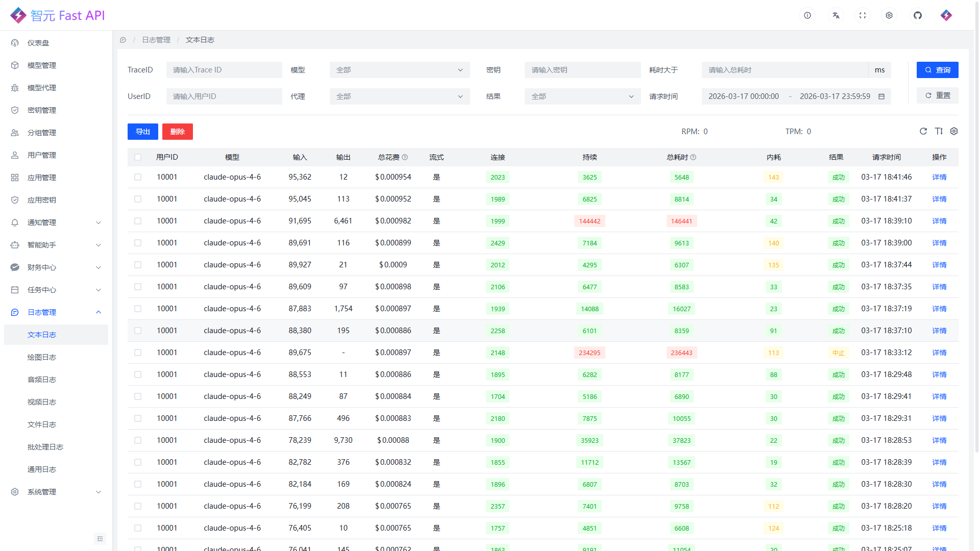Open the 结果 dropdown filter
This screenshot has width=980, height=551.
pos(582,96)
